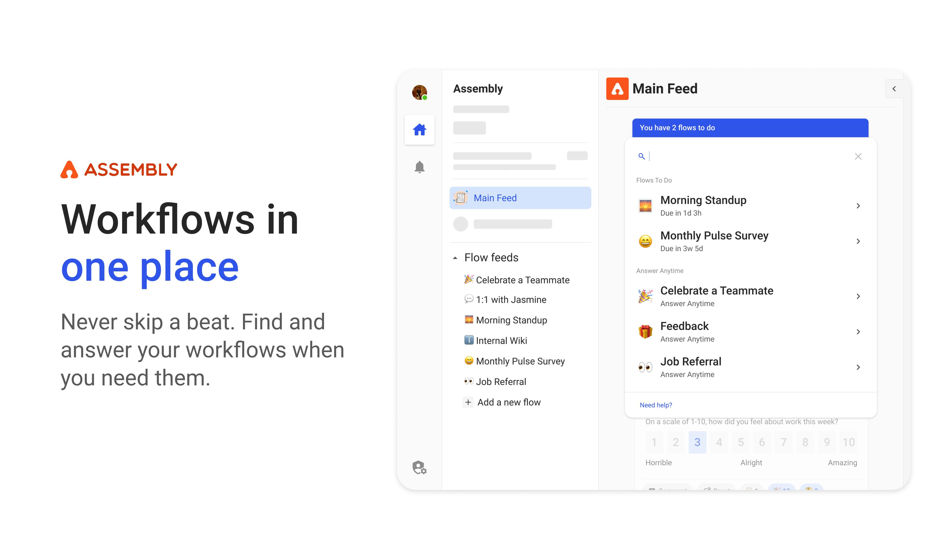Click the speech bubble icon beside 1:1 with Jasmine
Viewport: 936px width, 560px height.
coord(469,299)
